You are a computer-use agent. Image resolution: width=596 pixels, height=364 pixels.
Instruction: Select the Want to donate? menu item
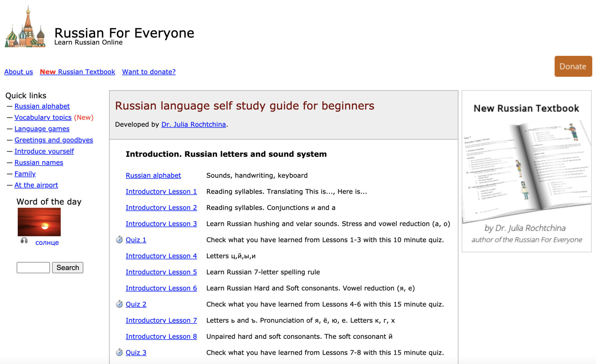(149, 72)
